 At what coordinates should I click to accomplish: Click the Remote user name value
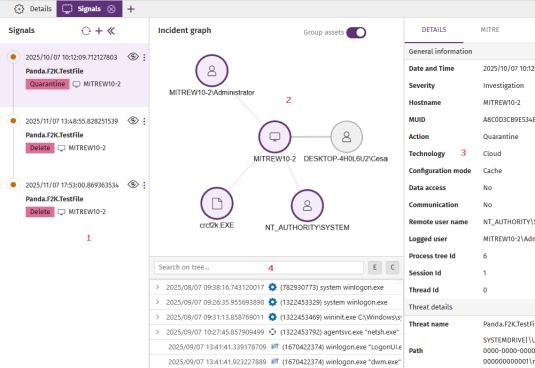(x=509, y=222)
